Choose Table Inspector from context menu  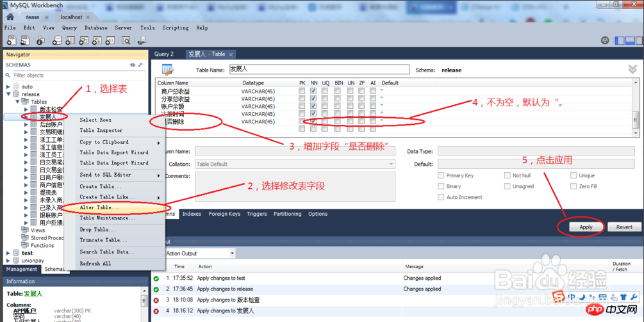coord(101,131)
